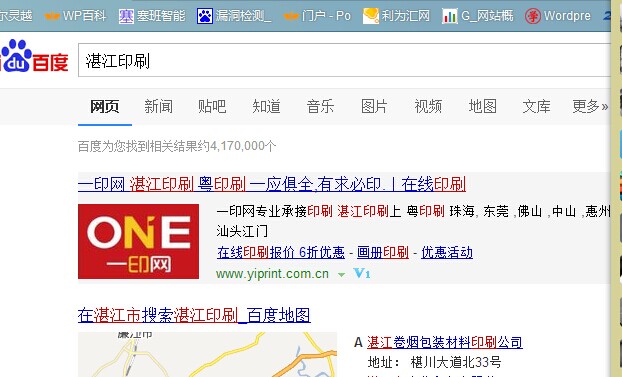Open 湛江卷烟包装材料印刷公司 listing
The height and width of the screenshot is (377, 622).
click(445, 342)
